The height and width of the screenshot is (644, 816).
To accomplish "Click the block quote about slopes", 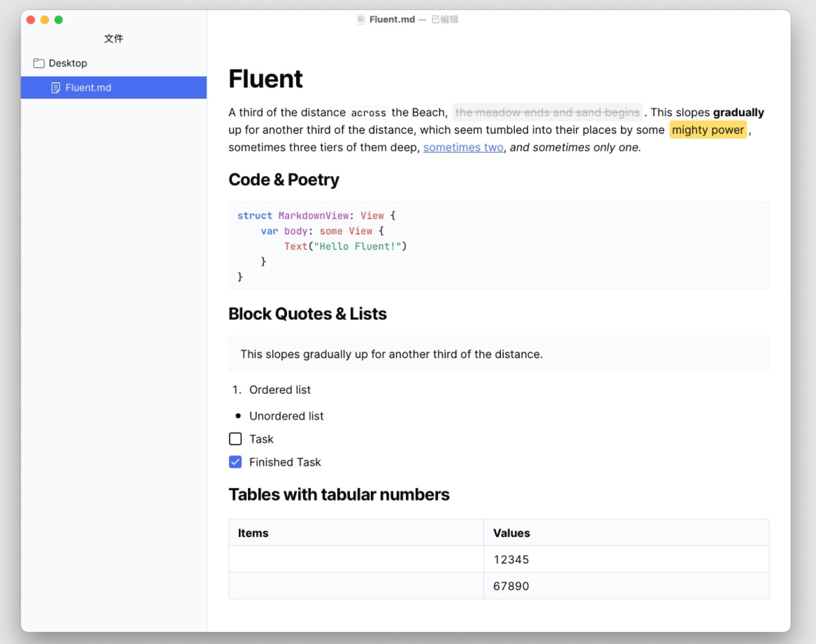I will [x=499, y=354].
